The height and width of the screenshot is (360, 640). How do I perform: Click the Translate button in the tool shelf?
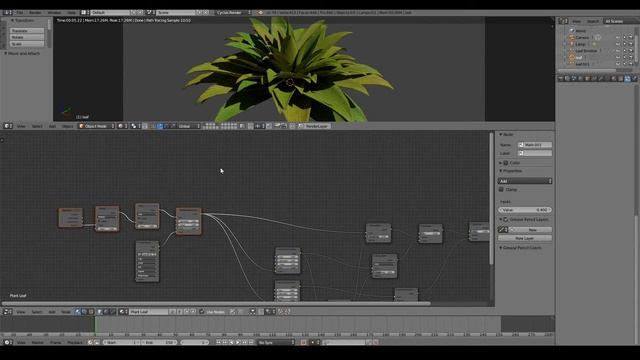(x=27, y=31)
